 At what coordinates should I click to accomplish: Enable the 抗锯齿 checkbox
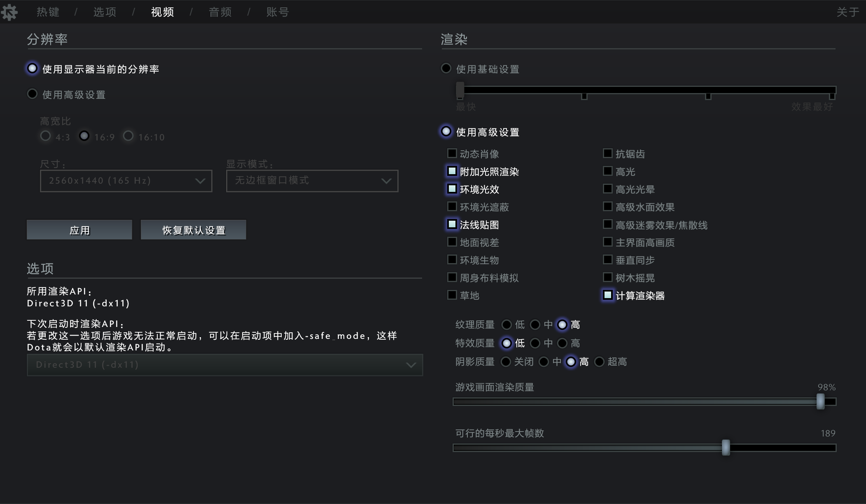(608, 154)
